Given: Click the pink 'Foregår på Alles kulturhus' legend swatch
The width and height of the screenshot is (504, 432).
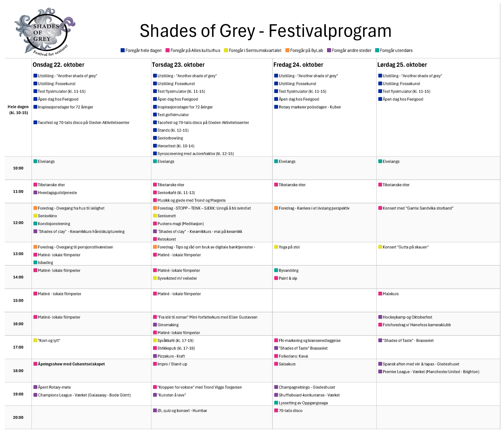Looking at the screenshot, I should 168,50.
